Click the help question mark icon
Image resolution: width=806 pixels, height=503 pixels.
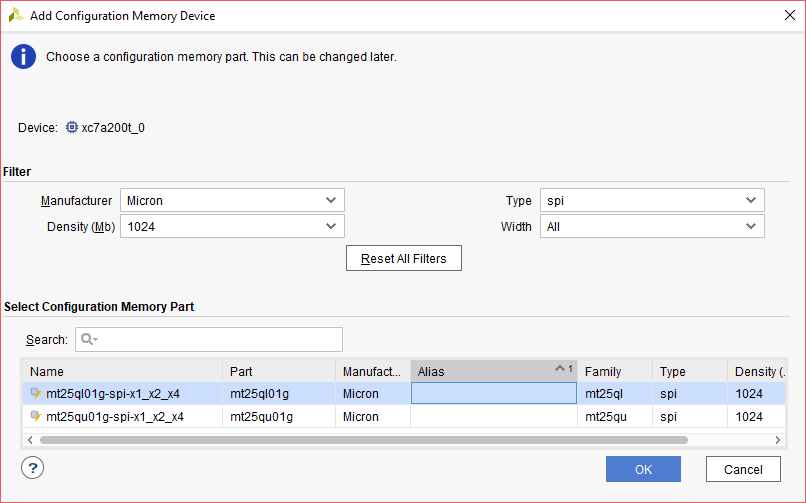pyautogui.click(x=32, y=467)
